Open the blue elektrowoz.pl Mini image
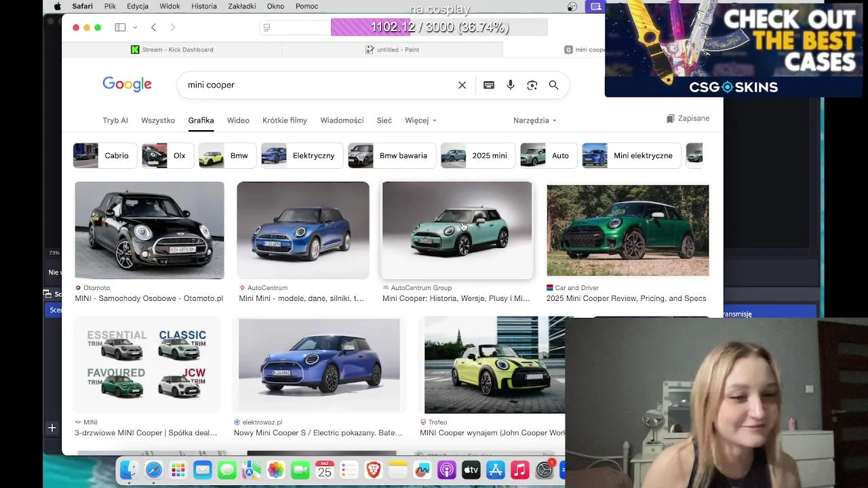This screenshot has width=868, height=488. [x=319, y=365]
